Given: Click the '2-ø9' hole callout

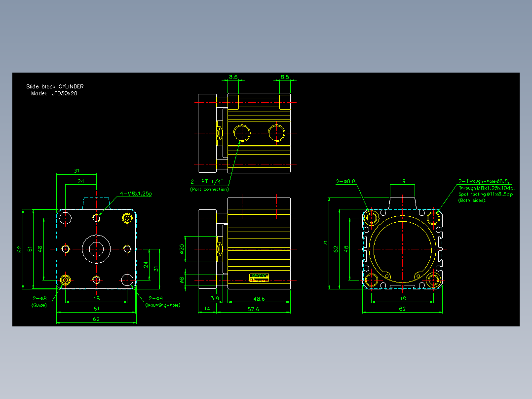Looking at the screenshot, I should [156, 298].
